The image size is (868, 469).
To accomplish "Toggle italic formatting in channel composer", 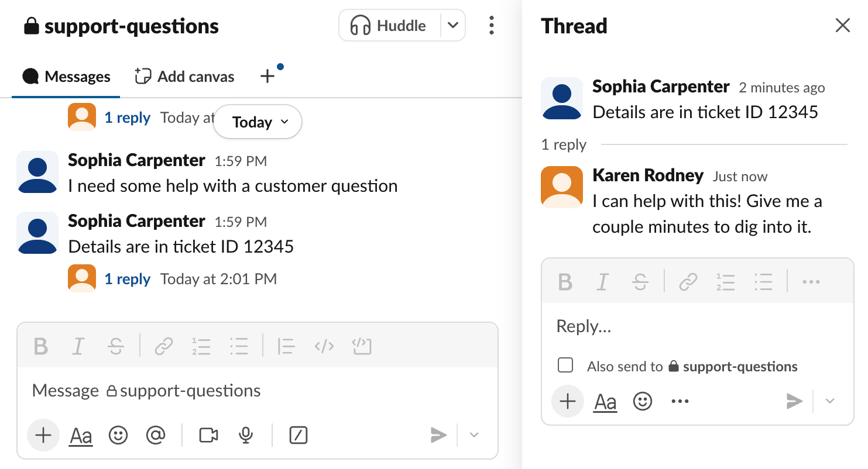I will point(78,346).
